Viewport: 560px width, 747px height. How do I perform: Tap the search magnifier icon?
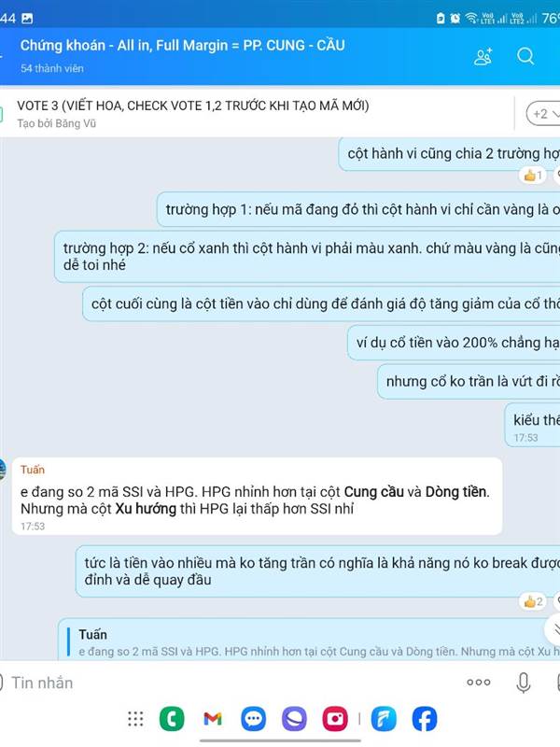click(x=525, y=56)
